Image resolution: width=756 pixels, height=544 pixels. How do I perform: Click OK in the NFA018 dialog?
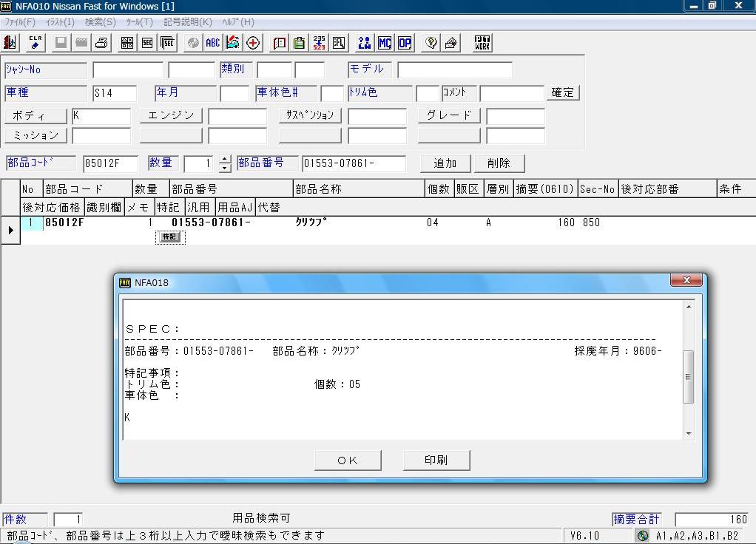(348, 460)
